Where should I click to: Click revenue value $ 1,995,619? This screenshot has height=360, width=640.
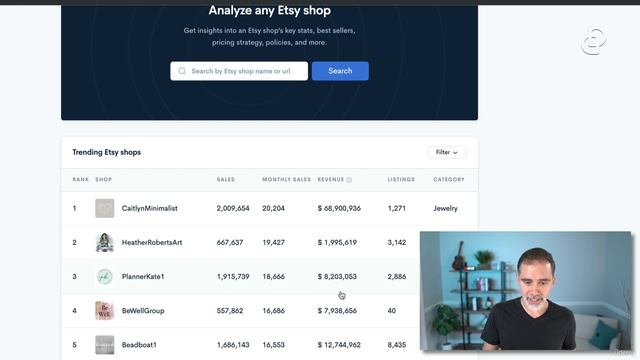[x=337, y=242]
